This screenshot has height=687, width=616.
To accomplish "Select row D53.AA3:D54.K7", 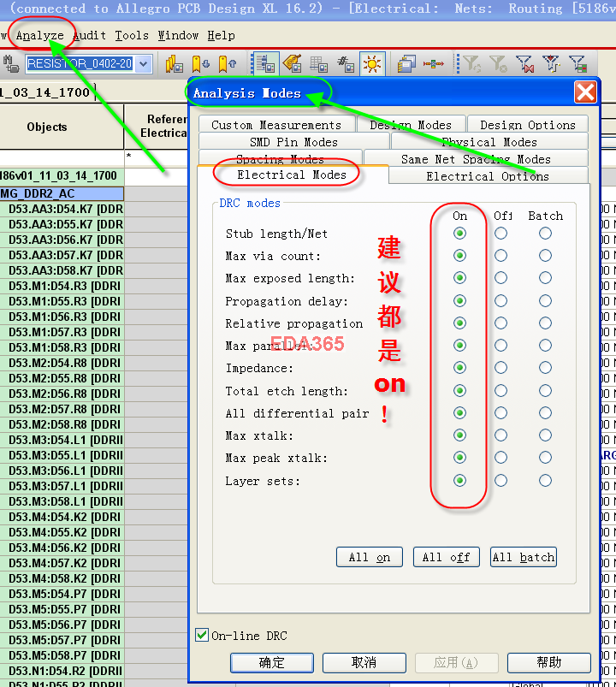I will coord(62,209).
